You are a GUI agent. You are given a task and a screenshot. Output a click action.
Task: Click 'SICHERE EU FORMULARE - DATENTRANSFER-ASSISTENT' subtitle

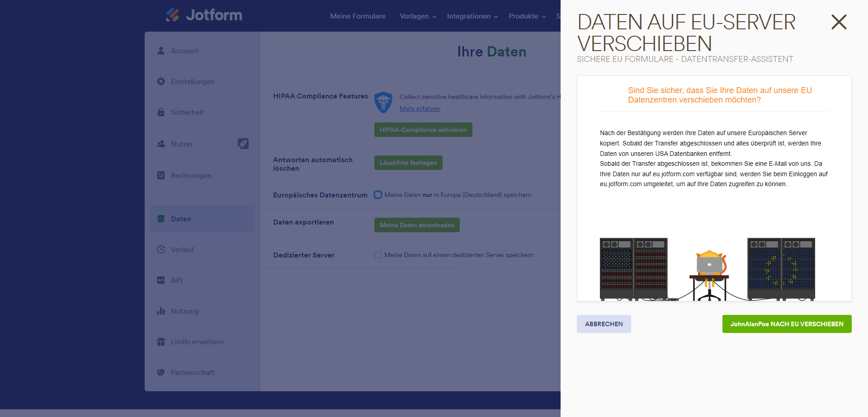coord(685,59)
